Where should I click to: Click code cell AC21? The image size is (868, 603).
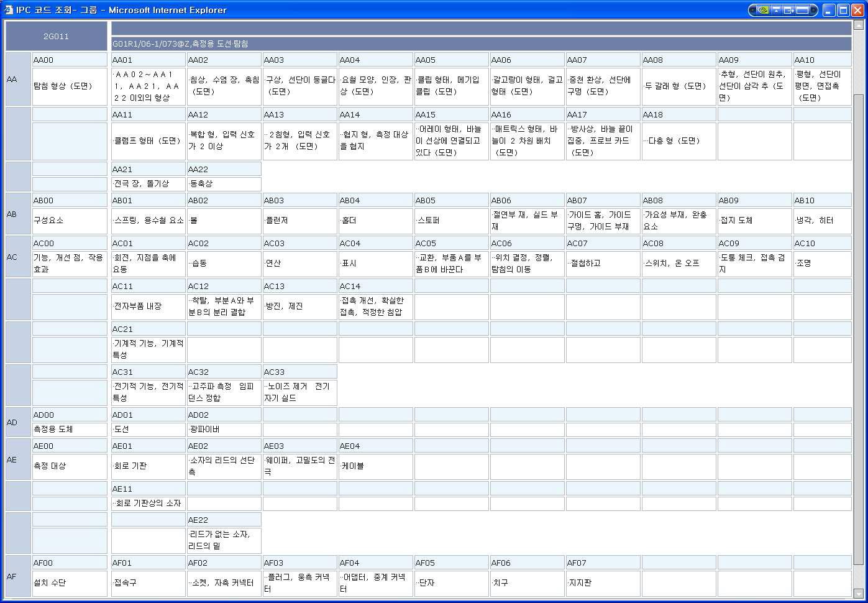pyautogui.click(x=148, y=329)
